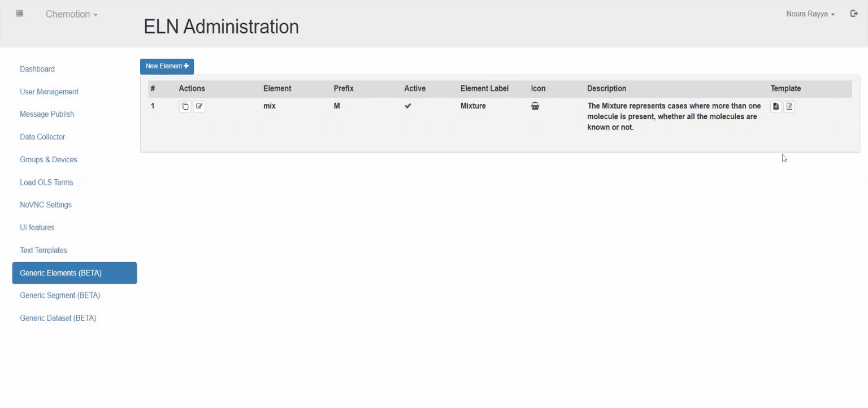Open Groups & Devices
Image resolution: width=868 pixels, height=408 pixels.
(49, 159)
